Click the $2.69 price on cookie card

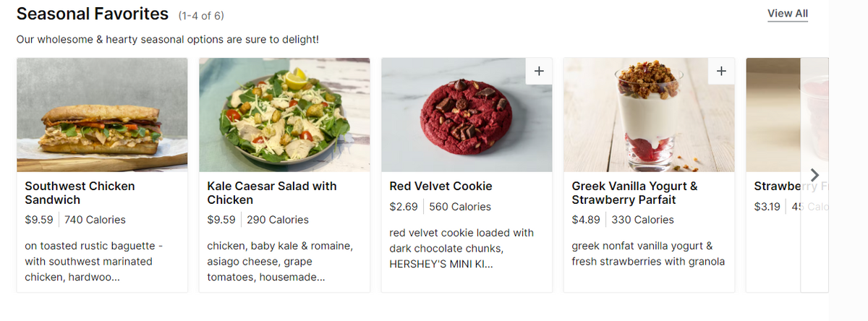coord(404,207)
